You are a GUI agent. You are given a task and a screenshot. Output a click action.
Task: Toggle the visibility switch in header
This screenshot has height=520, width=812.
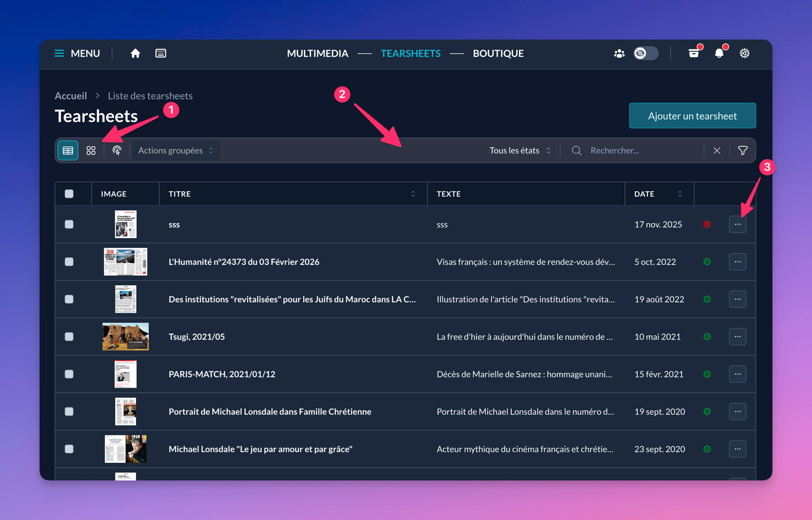click(646, 53)
